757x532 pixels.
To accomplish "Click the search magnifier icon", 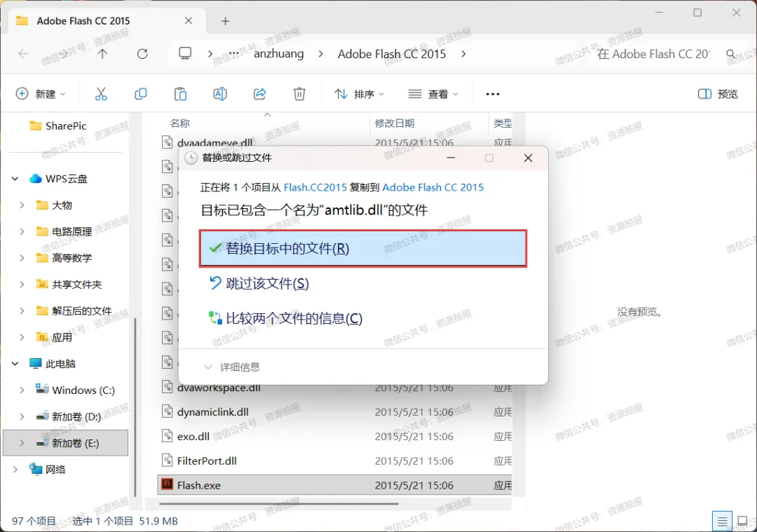I will click(x=731, y=53).
